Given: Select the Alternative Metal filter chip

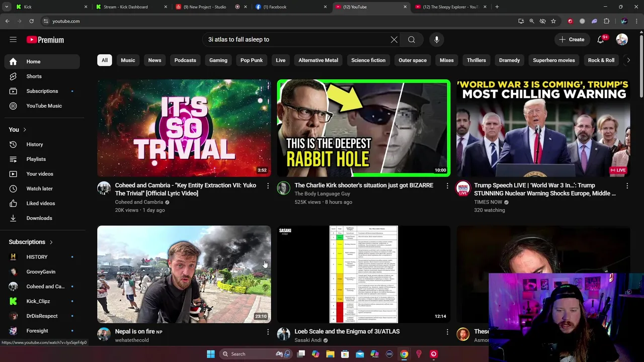Looking at the screenshot, I should [x=318, y=60].
